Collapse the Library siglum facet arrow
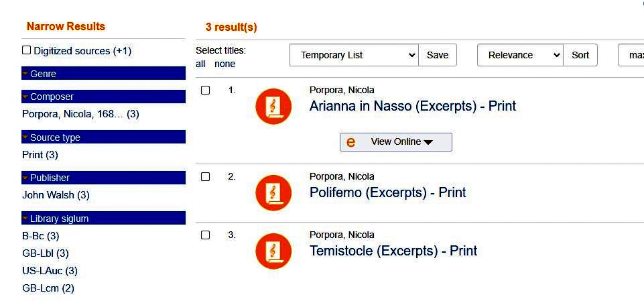 (25, 219)
